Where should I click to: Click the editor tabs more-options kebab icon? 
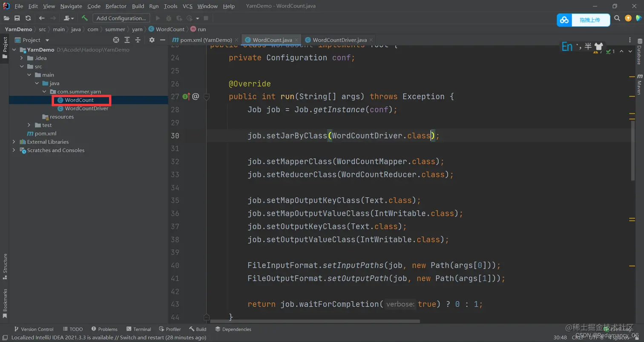(630, 40)
